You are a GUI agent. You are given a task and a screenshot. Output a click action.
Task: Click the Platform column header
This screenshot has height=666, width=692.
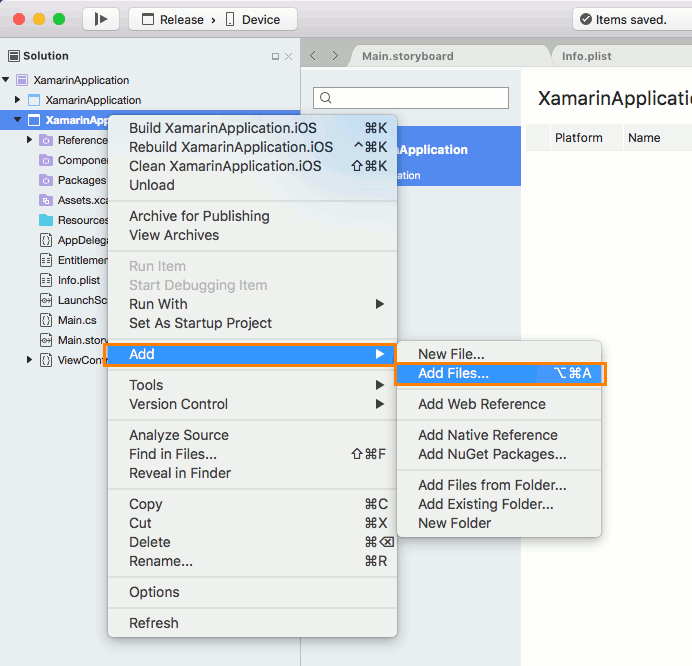pyautogui.click(x=578, y=138)
